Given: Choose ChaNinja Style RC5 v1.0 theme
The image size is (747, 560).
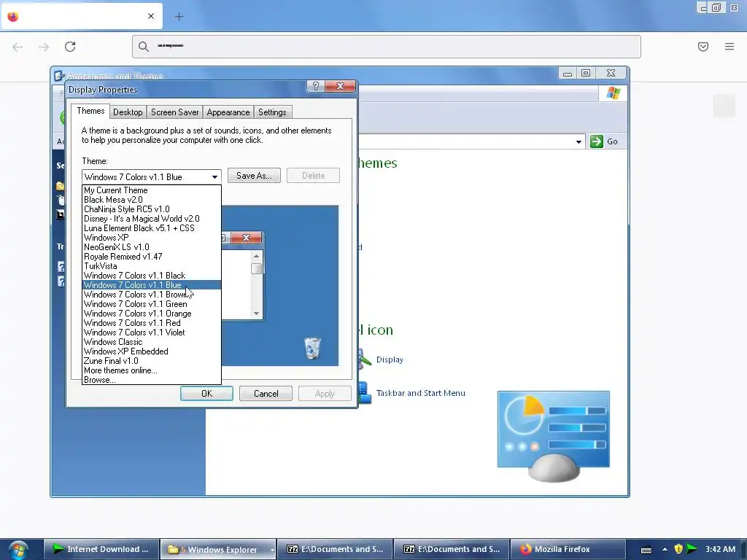Looking at the screenshot, I should click(x=152, y=209).
